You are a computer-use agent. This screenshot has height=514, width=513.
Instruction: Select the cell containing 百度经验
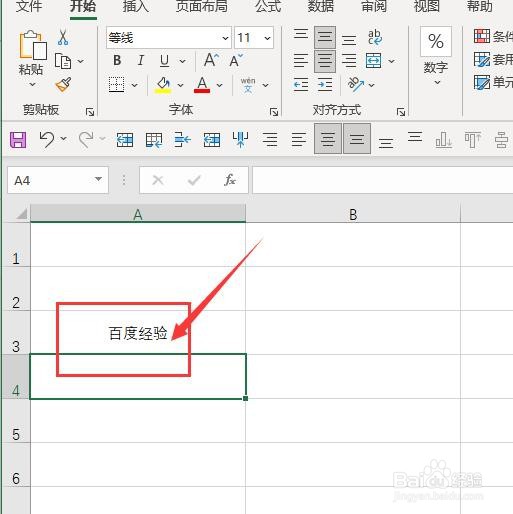pos(138,333)
